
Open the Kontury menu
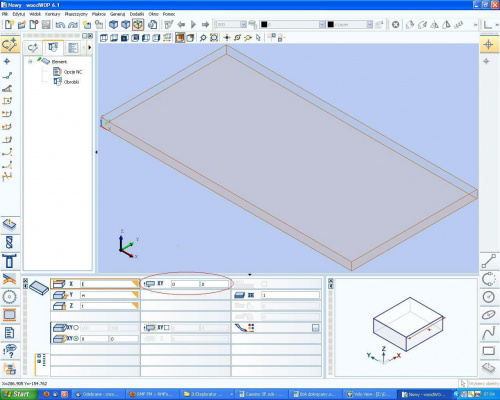tap(53, 14)
